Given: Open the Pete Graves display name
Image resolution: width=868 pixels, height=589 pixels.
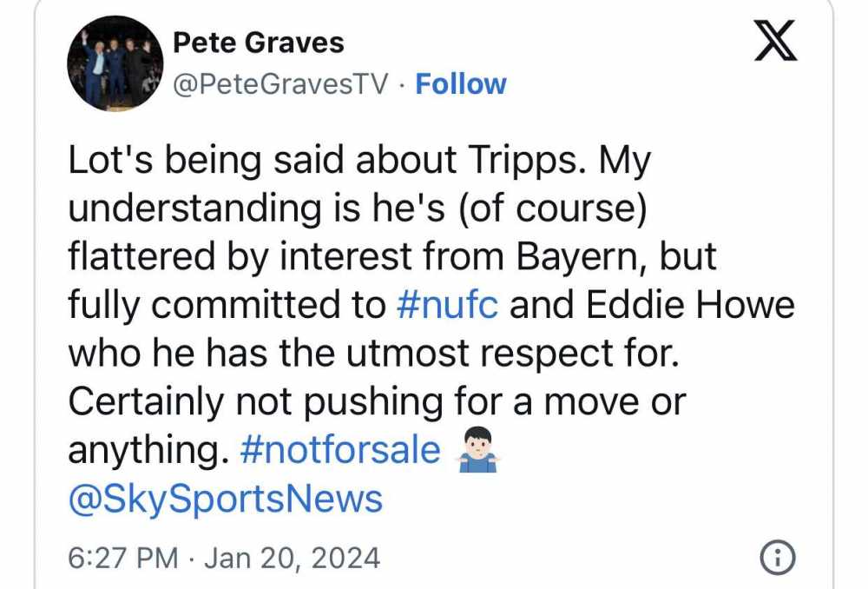Looking at the screenshot, I should [x=259, y=43].
